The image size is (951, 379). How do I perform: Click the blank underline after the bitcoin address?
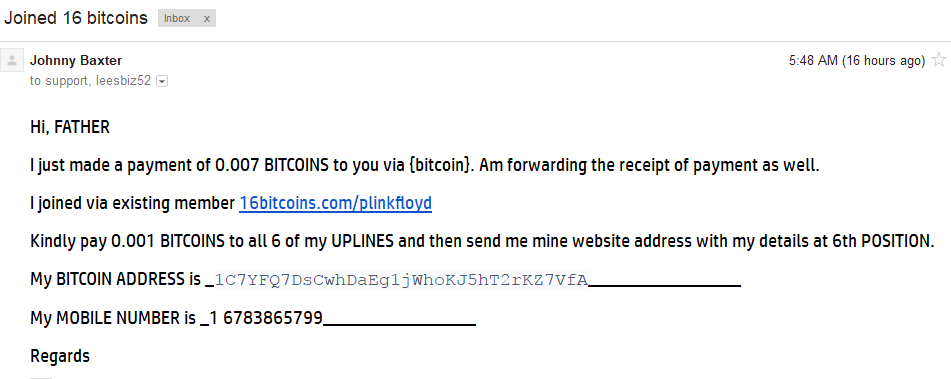click(x=665, y=284)
